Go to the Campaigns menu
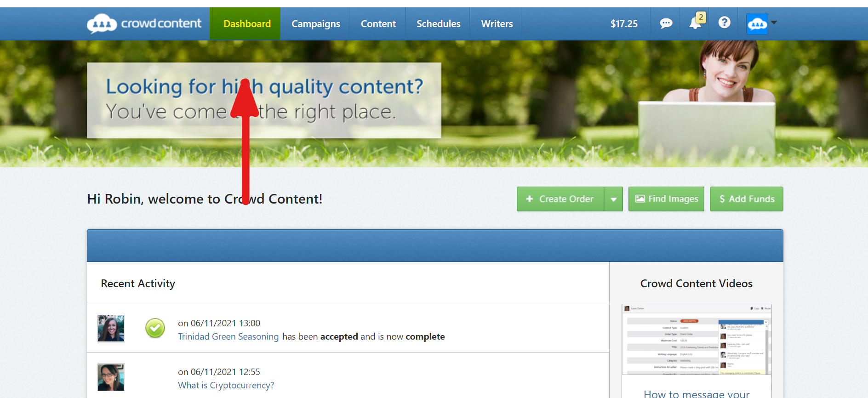The height and width of the screenshot is (398, 868). 316,24
